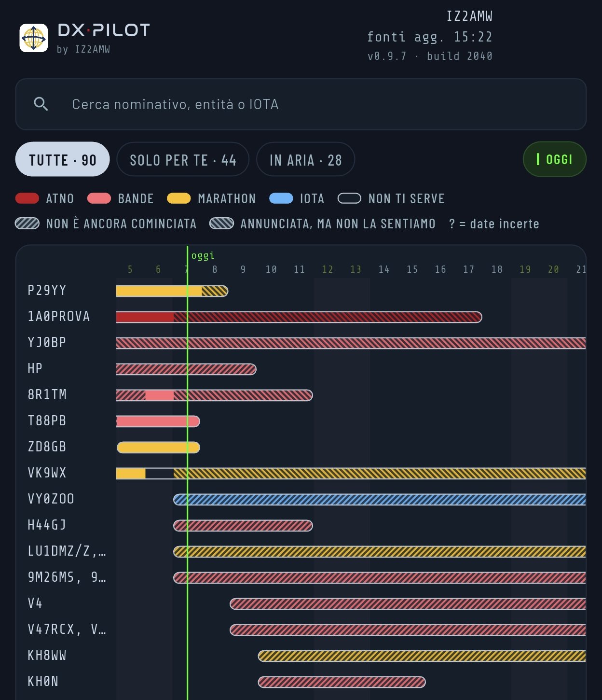The height and width of the screenshot is (700, 602).
Task: Click the P29YY yellow timeline bar
Action: pos(172,291)
